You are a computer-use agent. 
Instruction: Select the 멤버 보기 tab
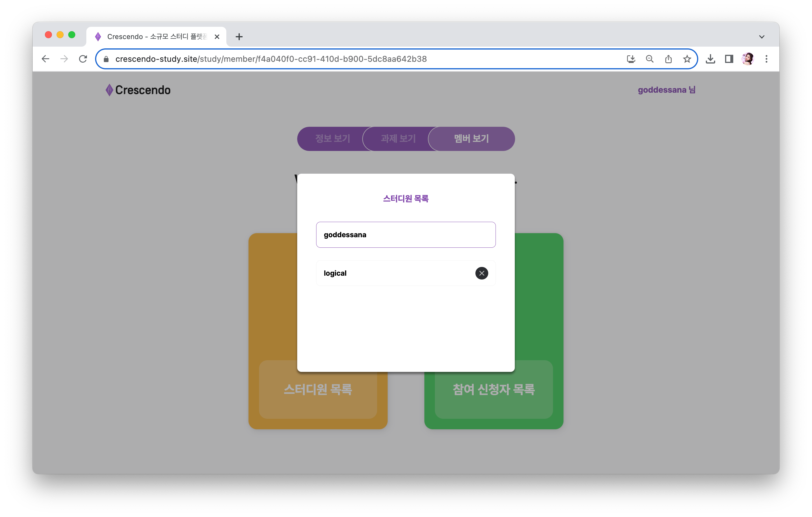[x=471, y=138]
